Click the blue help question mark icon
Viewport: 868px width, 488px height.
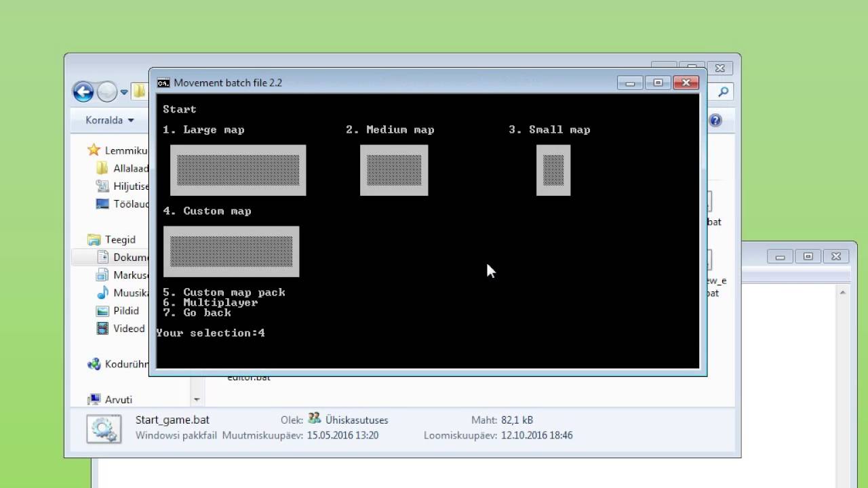click(715, 121)
